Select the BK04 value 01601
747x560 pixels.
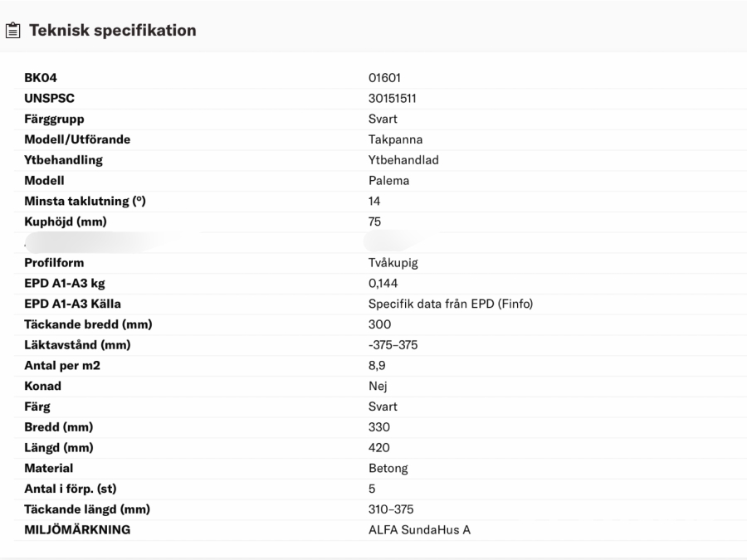pyautogui.click(x=384, y=79)
